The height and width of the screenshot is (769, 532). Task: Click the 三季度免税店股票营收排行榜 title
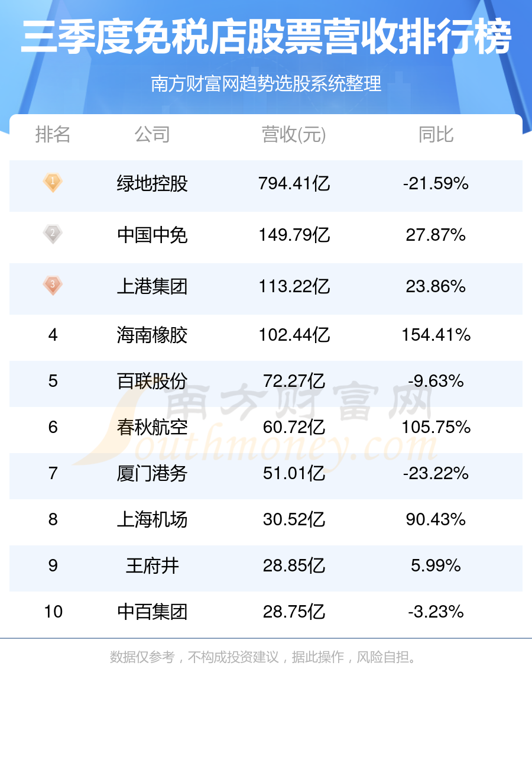pos(266,38)
